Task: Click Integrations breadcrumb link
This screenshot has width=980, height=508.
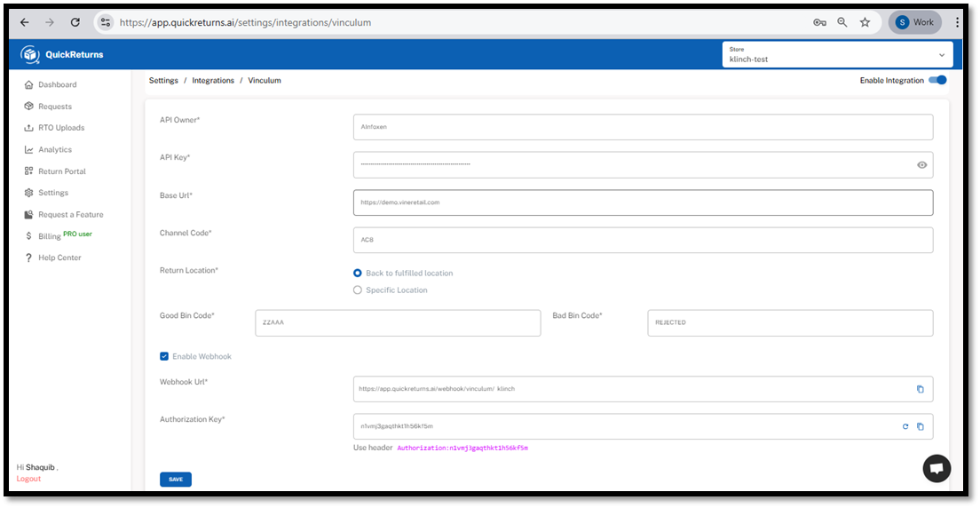Action: point(213,81)
